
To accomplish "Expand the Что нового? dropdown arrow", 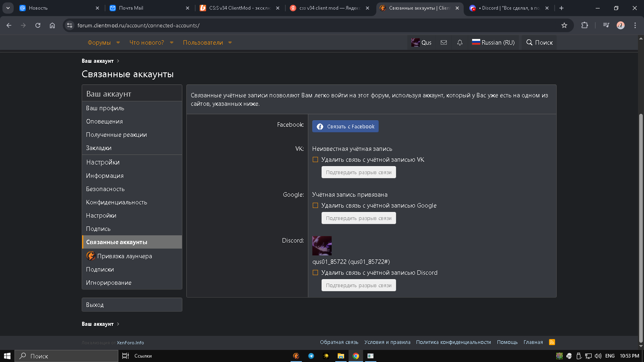I will point(171,43).
